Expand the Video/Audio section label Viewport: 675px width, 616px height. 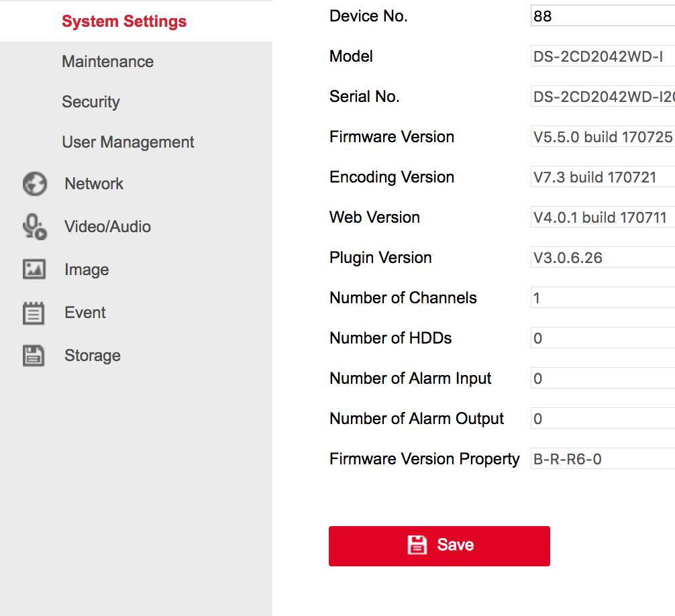tap(107, 227)
